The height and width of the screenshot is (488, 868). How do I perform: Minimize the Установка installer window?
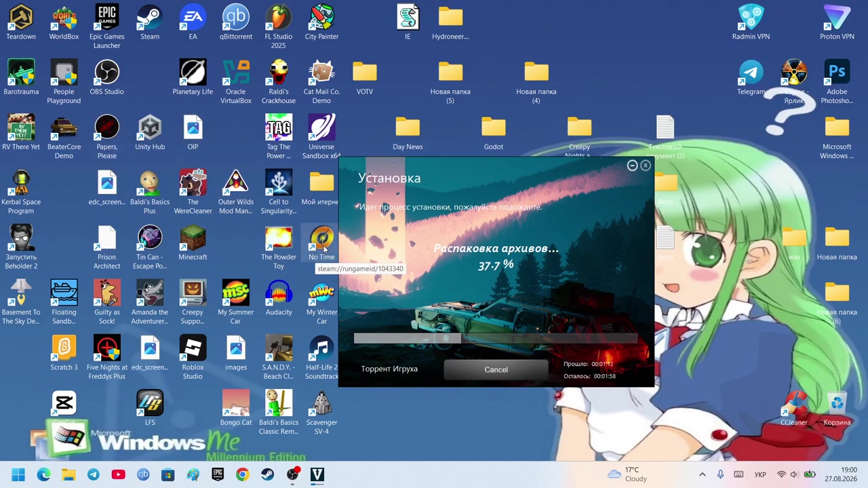click(632, 165)
